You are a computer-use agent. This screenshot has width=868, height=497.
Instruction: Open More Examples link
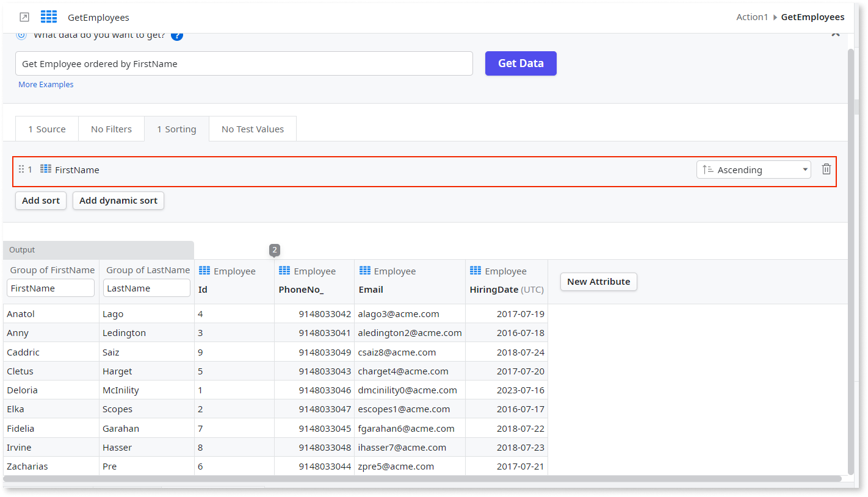pos(45,84)
